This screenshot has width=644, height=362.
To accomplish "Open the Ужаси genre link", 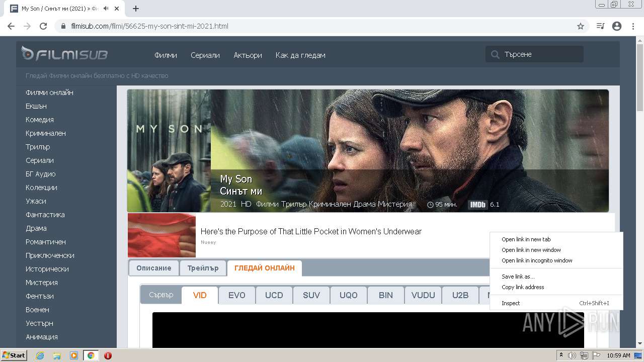I will [36, 201].
